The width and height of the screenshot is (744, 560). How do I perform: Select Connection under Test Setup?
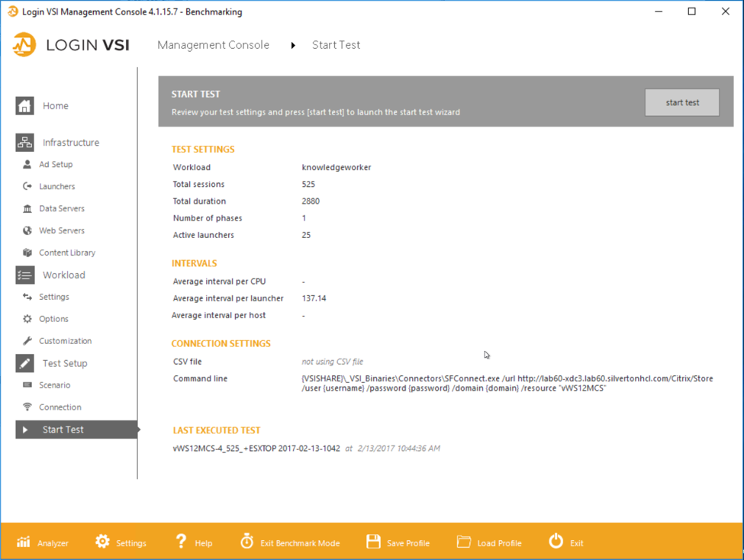[x=60, y=407]
